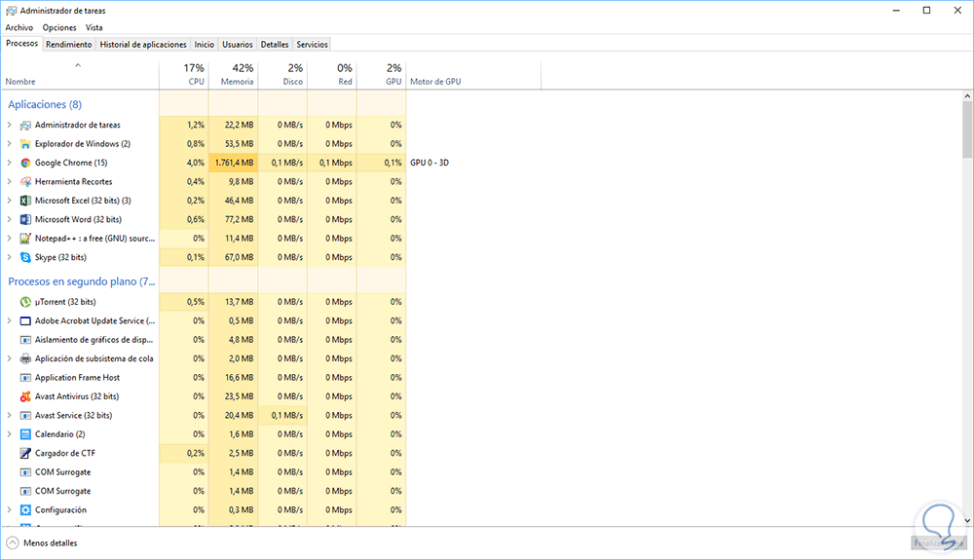Click the Google Chrome icon in the list
Viewport: 974px width, 560px height.
[25, 163]
